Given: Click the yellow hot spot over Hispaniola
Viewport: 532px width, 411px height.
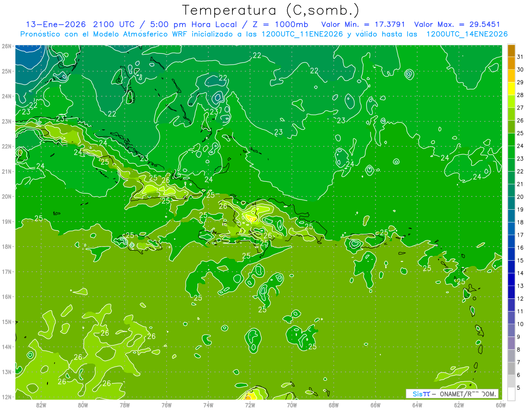Looking at the screenshot, I should 250,218.
